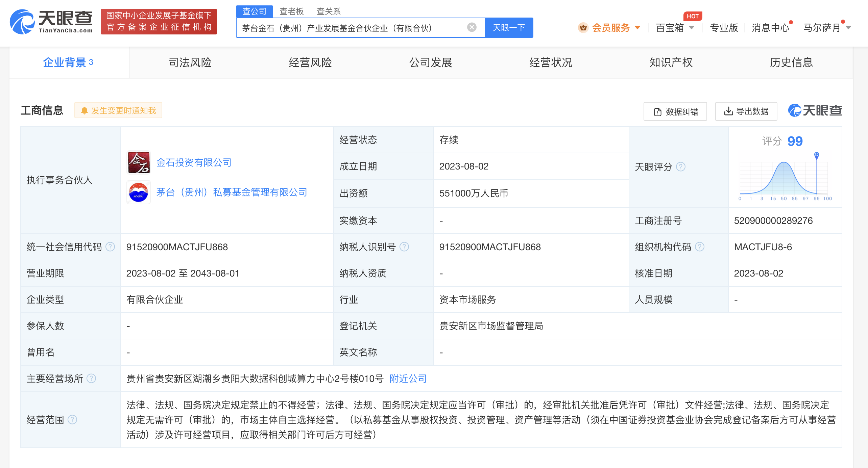Open the 公司发展 tab
This screenshot has height=468, width=868.
click(431, 62)
